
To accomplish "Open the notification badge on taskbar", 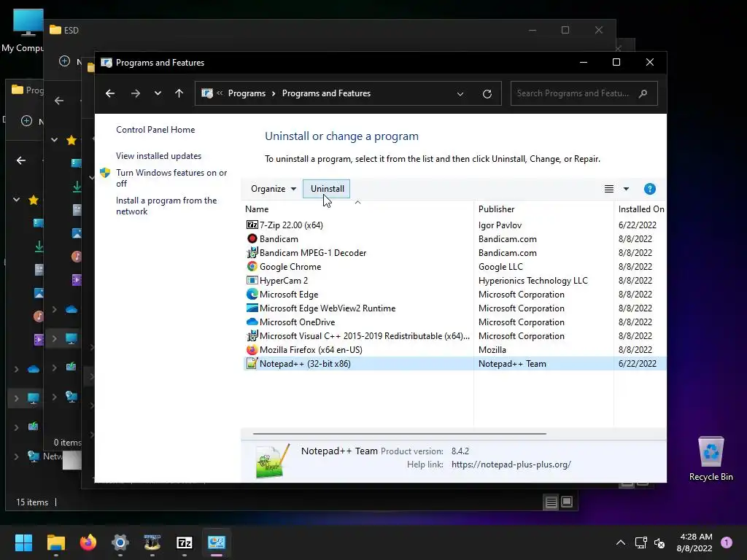I will (727, 542).
